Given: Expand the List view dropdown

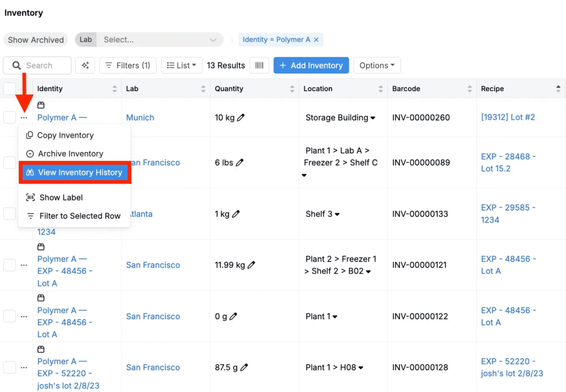Looking at the screenshot, I should (x=181, y=65).
